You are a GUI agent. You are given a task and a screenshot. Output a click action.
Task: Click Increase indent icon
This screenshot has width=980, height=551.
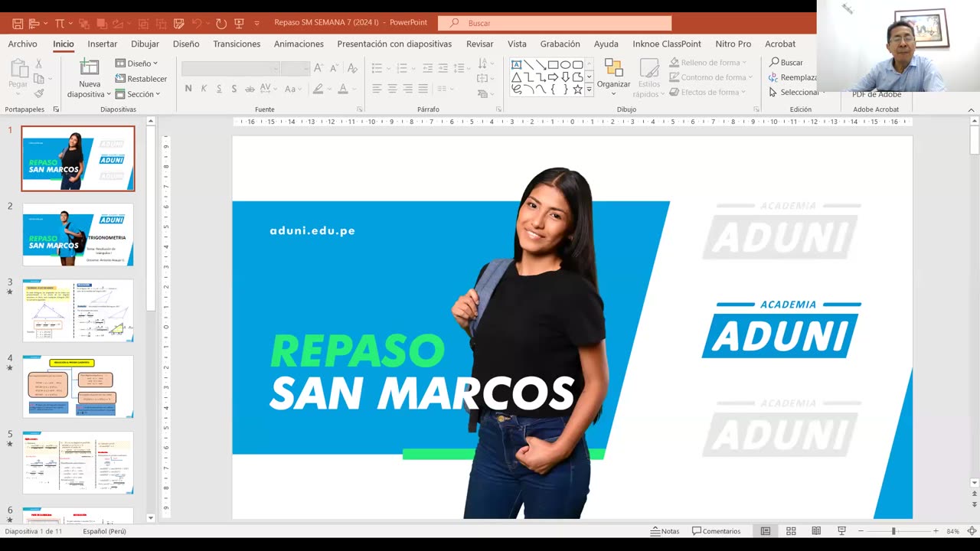coord(443,68)
